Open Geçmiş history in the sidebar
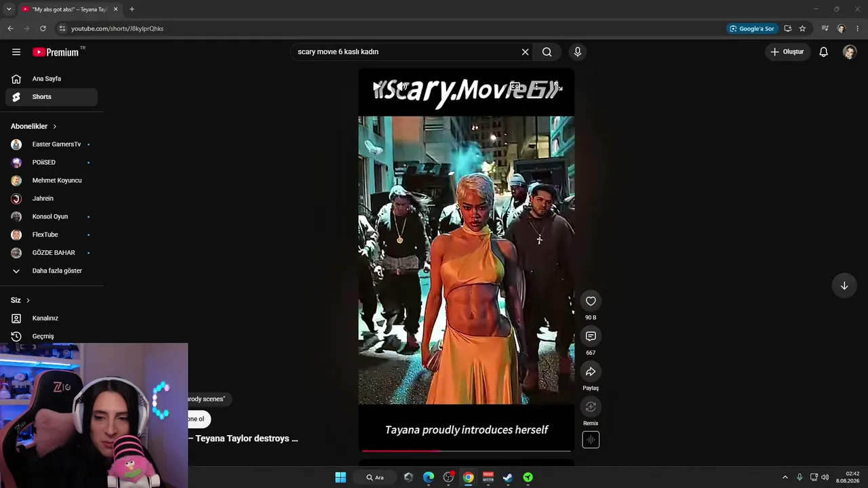Screen dimensions: 868x488 pyautogui.click(x=52, y=336)
